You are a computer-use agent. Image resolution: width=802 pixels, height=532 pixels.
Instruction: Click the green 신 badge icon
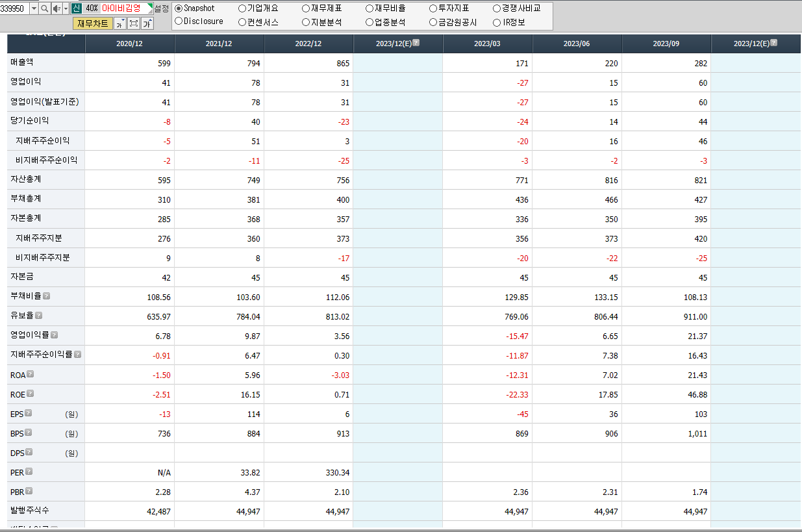(77, 8)
